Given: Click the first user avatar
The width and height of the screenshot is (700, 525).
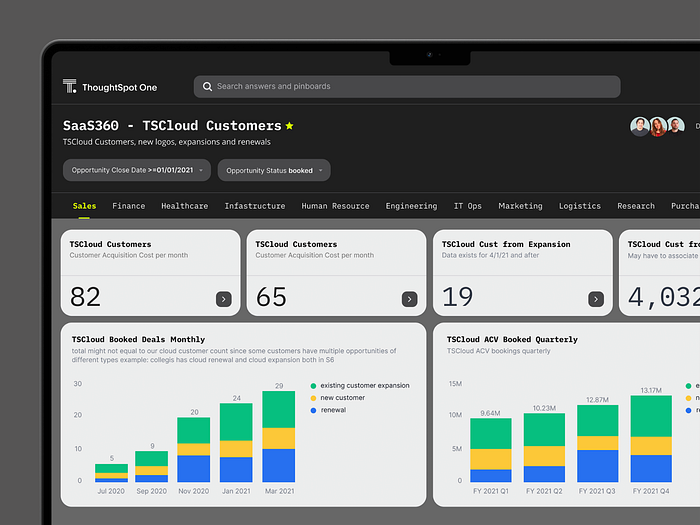Looking at the screenshot, I should click(x=640, y=127).
